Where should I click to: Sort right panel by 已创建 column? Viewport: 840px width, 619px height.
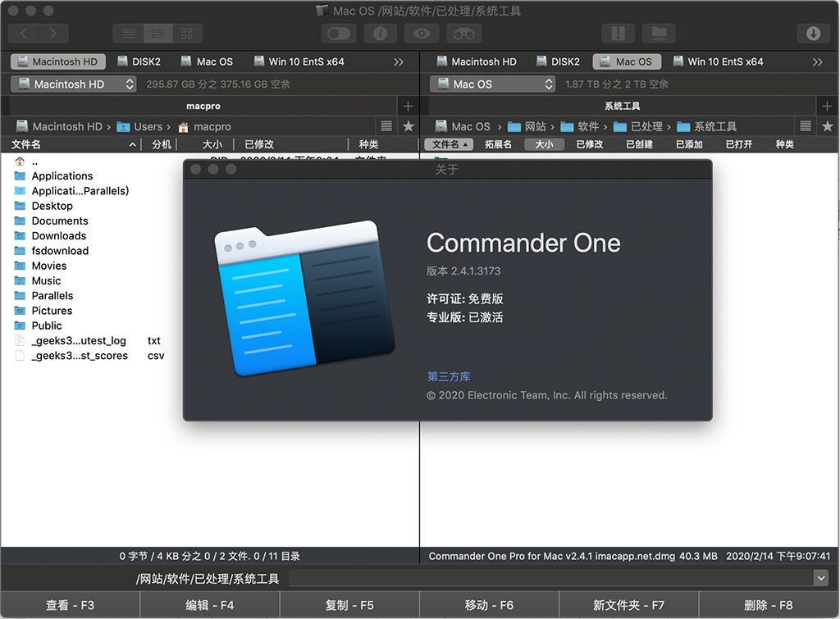point(639,144)
